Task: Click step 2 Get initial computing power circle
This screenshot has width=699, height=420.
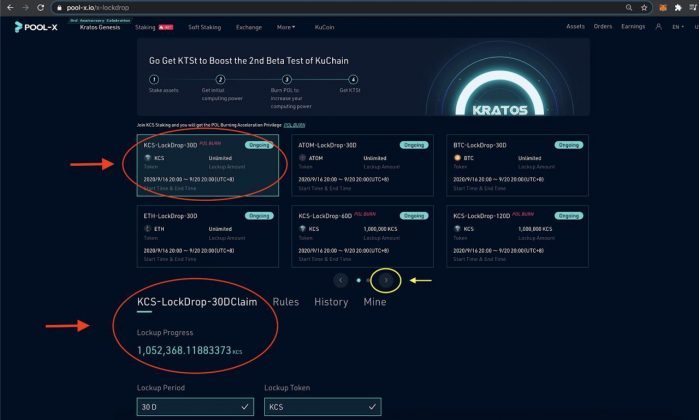Action: [x=220, y=79]
